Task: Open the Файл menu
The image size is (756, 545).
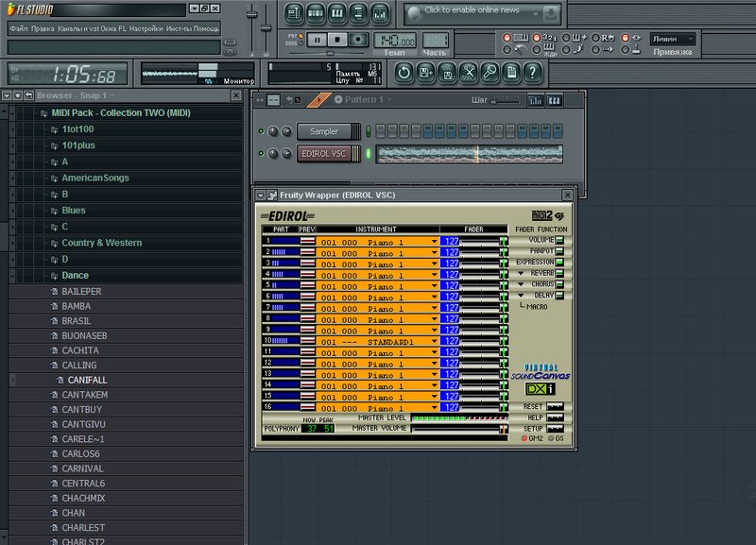Action: (18, 28)
